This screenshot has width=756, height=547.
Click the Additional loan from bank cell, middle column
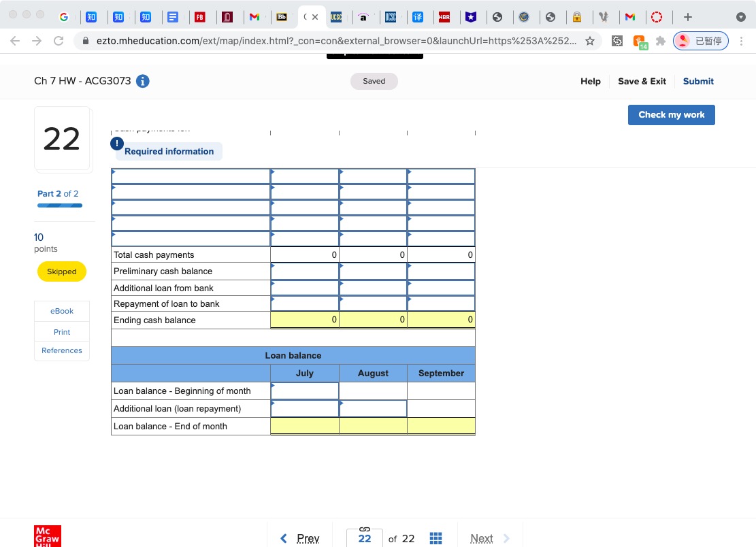point(373,288)
